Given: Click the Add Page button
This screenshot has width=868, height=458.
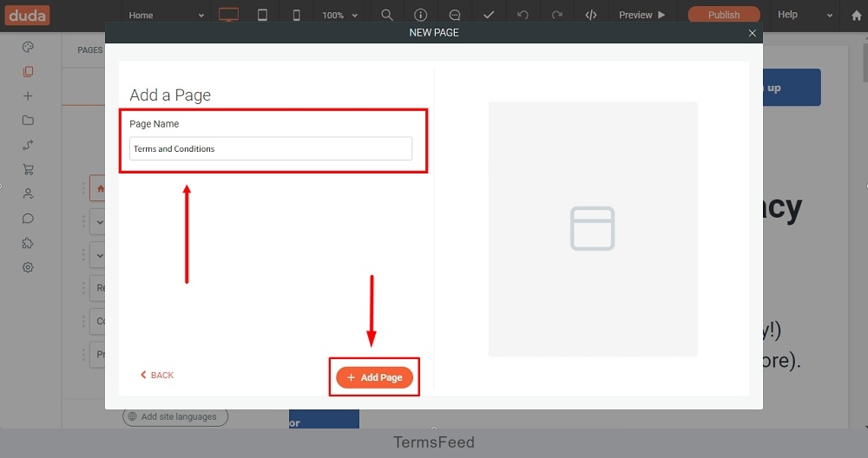Looking at the screenshot, I should [x=374, y=377].
